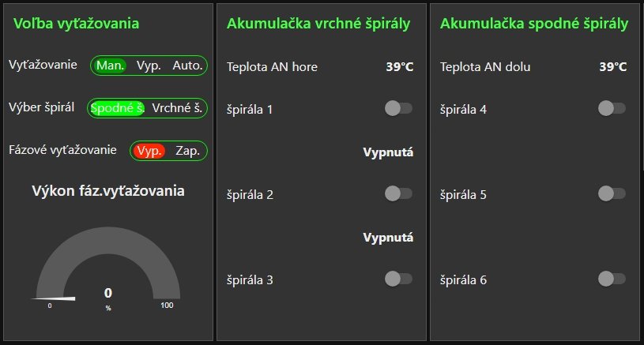Switch on špirála 5
The height and width of the screenshot is (345, 644).
point(612,193)
